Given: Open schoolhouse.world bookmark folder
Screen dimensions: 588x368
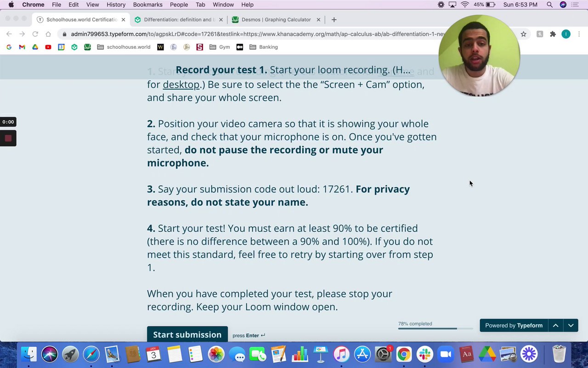Looking at the screenshot, I should (124, 47).
